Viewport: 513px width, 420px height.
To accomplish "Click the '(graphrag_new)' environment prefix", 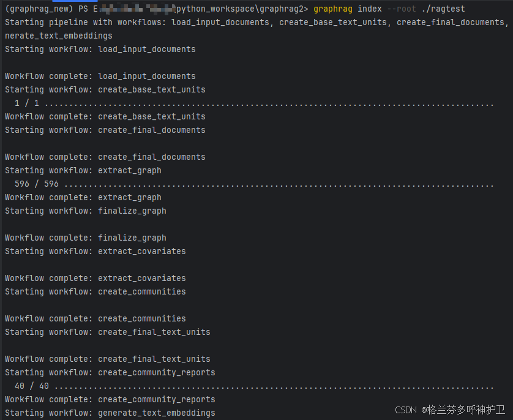I will [39, 9].
